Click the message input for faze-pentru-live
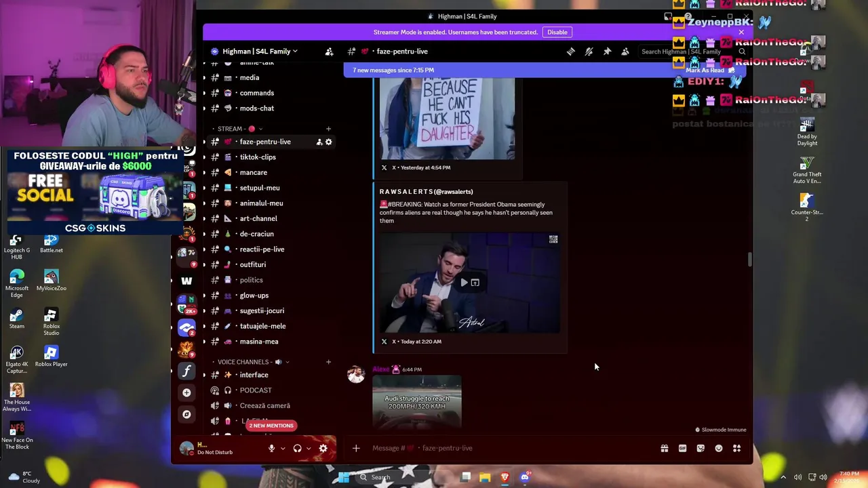Screen dimensions: 868x488 (509, 448)
